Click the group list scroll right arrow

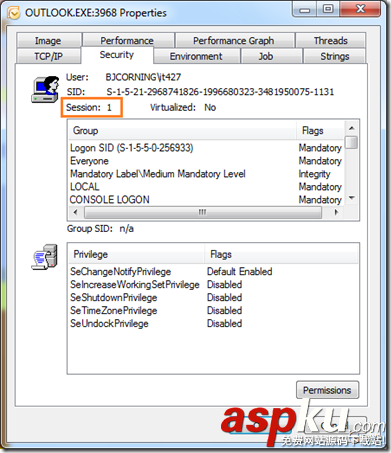coord(337,212)
